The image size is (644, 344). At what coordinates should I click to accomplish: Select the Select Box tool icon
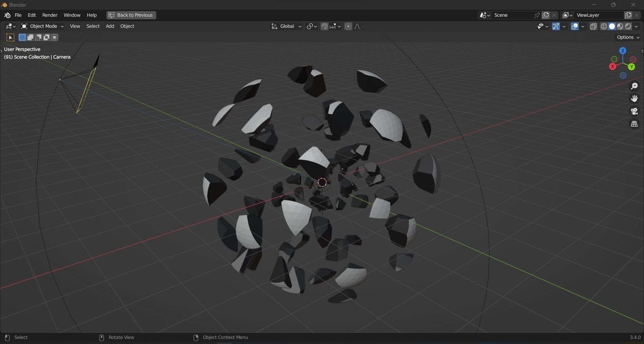coord(10,38)
